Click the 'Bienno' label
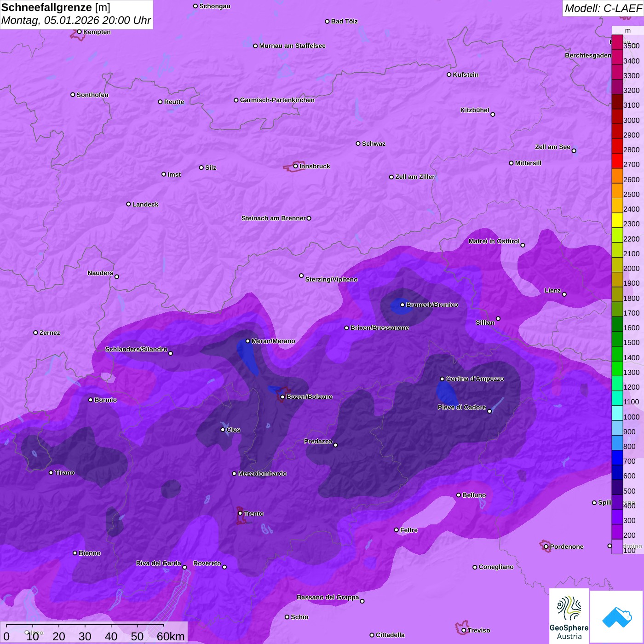 click(x=89, y=553)
